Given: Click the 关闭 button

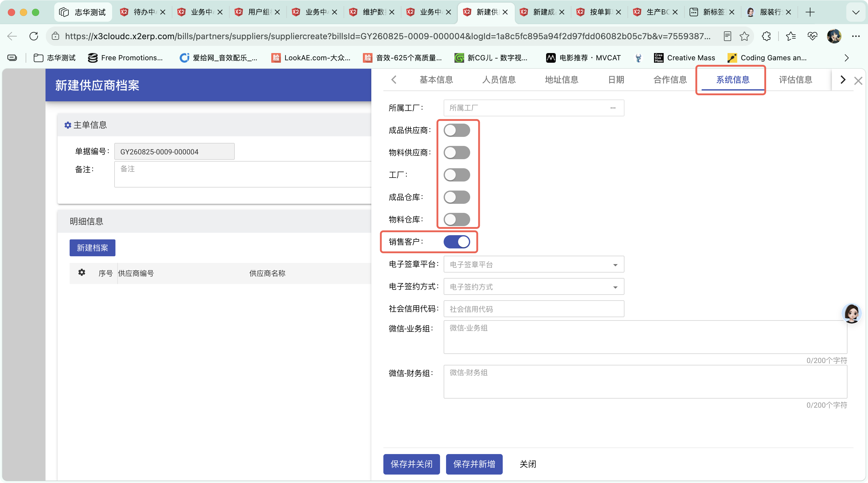Looking at the screenshot, I should (528, 464).
